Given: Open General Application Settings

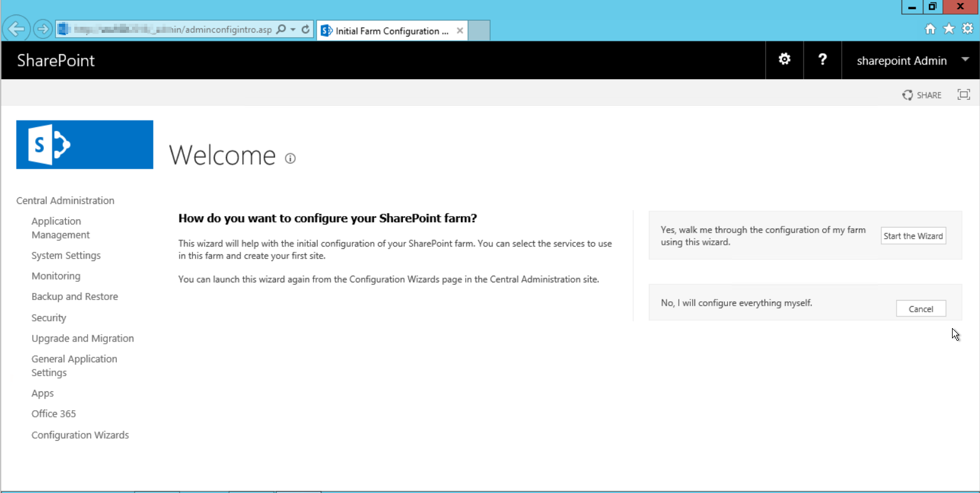Looking at the screenshot, I should coord(74,366).
